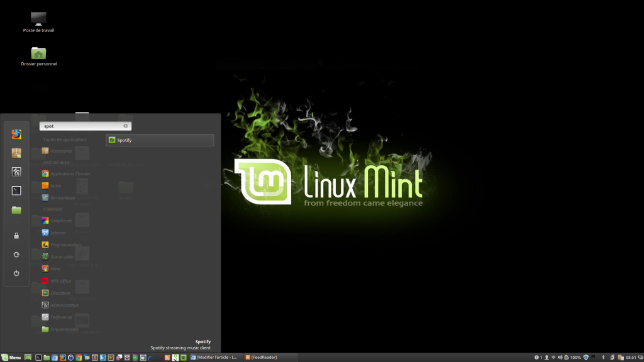Open System Settings from the menu sidebar
This screenshot has width=644, height=362.
(x=16, y=172)
